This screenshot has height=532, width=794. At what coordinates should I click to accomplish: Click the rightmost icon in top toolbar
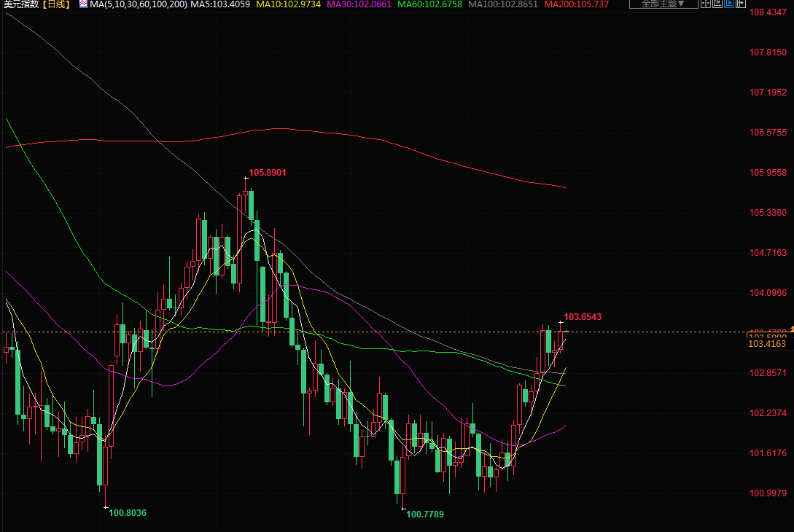[x=742, y=4]
